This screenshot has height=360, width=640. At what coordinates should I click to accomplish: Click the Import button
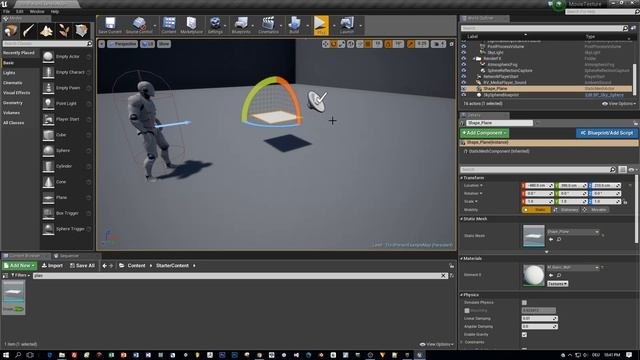pyautogui.click(x=53, y=266)
